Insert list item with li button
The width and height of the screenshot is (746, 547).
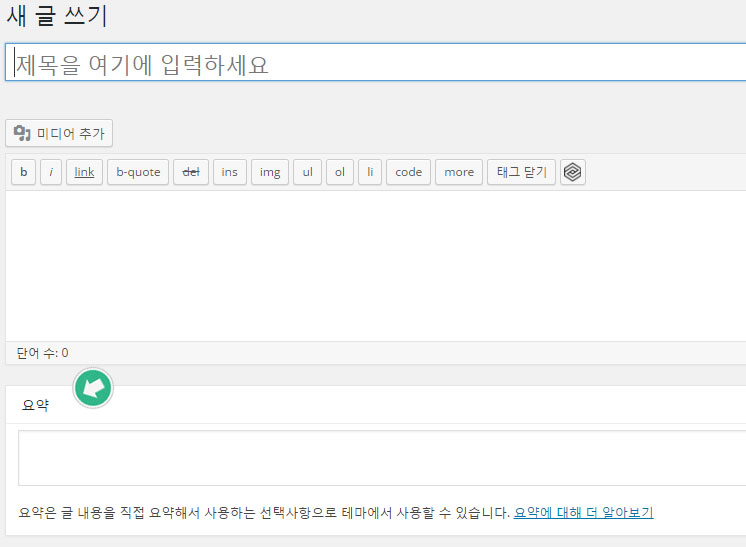pos(370,172)
